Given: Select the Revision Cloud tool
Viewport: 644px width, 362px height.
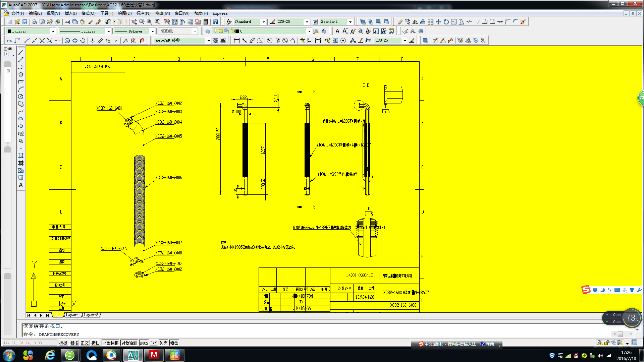Looking at the screenshot, I should (21, 104).
